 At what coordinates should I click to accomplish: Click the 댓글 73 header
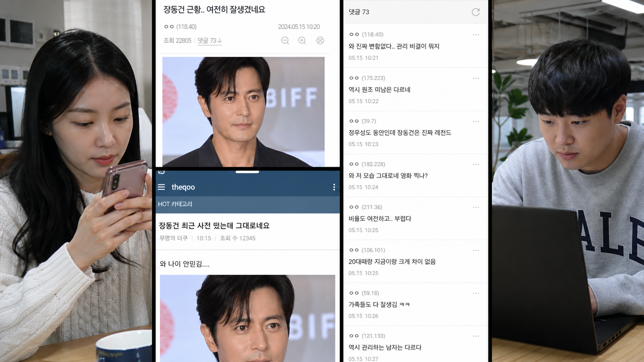point(359,12)
